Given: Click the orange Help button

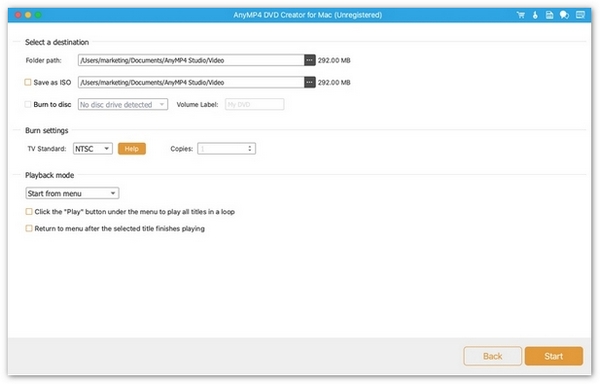Looking at the screenshot, I should click(x=132, y=149).
